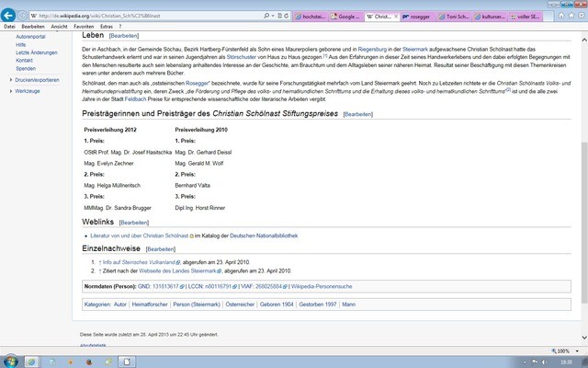Open Wikipedia-Personensuche link
Viewport: 588px width, 368px height.
322,286
